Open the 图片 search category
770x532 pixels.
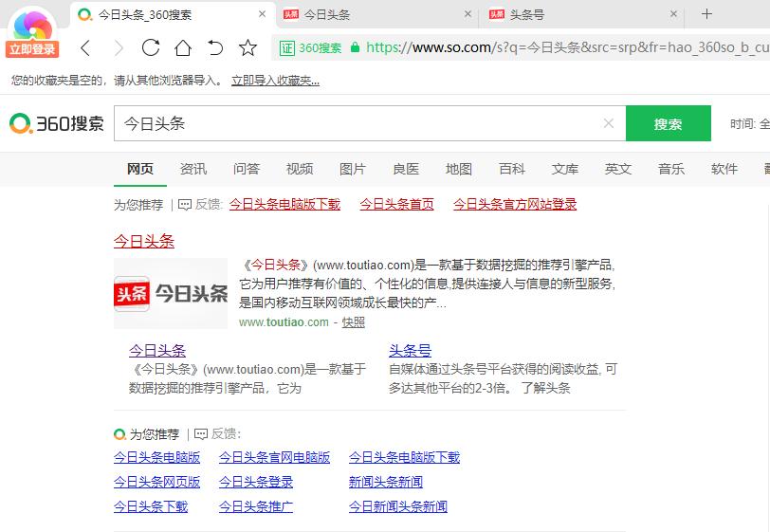[353, 169]
